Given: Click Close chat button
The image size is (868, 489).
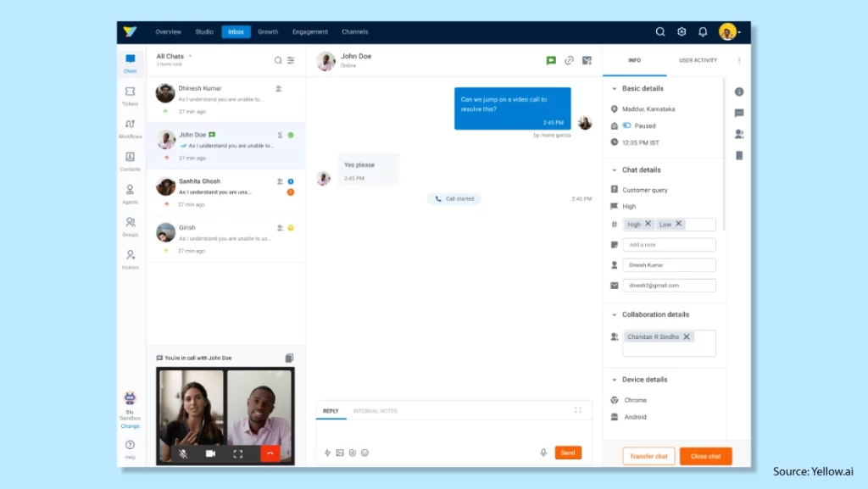Looking at the screenshot, I should pyautogui.click(x=706, y=456).
